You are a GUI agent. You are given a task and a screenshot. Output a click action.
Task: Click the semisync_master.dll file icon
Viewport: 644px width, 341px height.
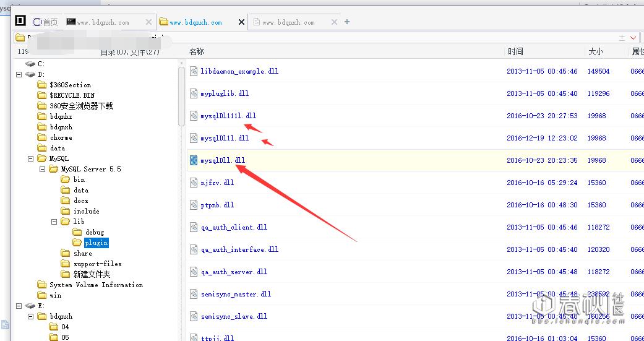coord(194,294)
